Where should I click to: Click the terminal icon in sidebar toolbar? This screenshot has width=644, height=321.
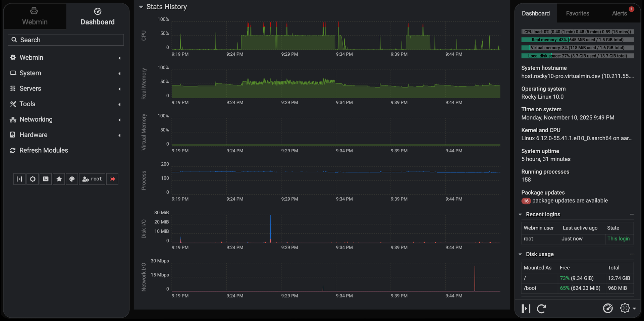(46, 179)
